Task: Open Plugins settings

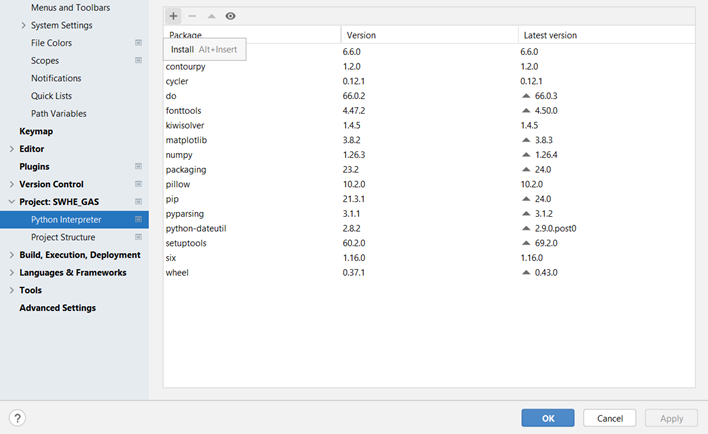Action: tap(34, 167)
